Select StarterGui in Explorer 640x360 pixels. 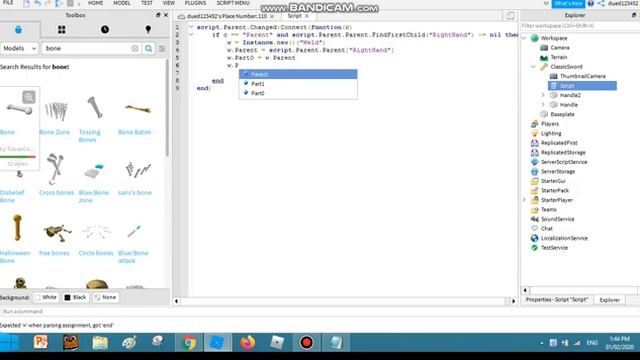tap(553, 181)
